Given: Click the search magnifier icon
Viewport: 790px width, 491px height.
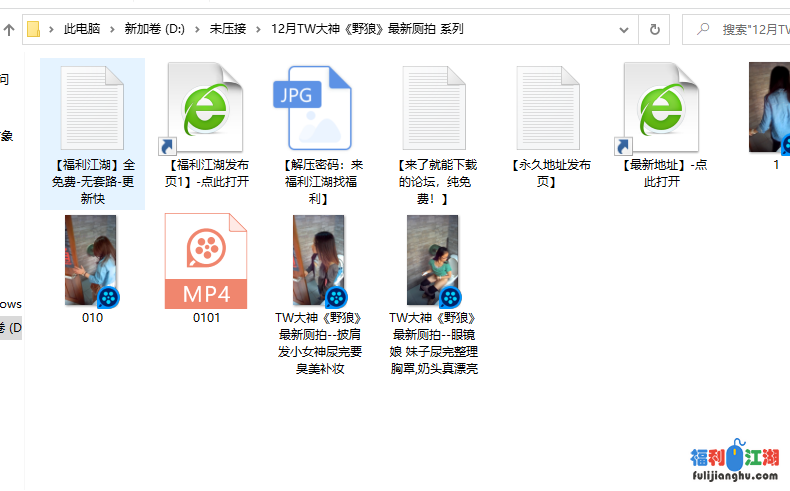Looking at the screenshot, I should point(704,29).
